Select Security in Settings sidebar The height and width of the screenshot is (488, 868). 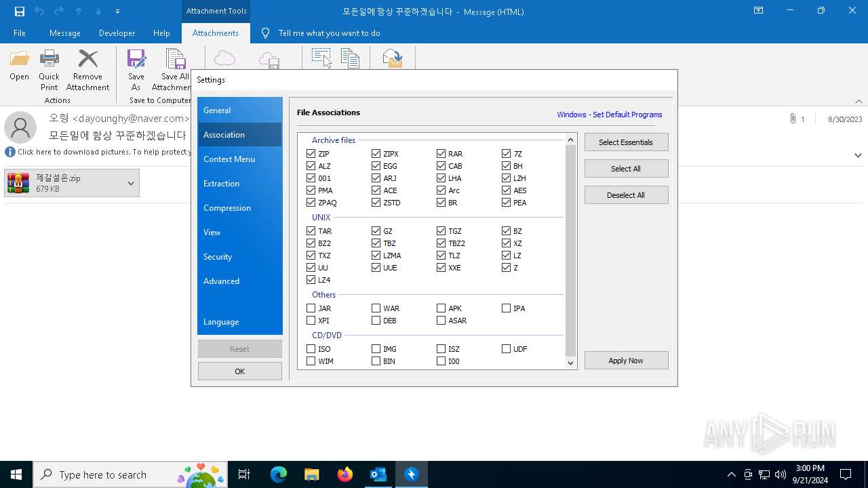pyautogui.click(x=240, y=256)
